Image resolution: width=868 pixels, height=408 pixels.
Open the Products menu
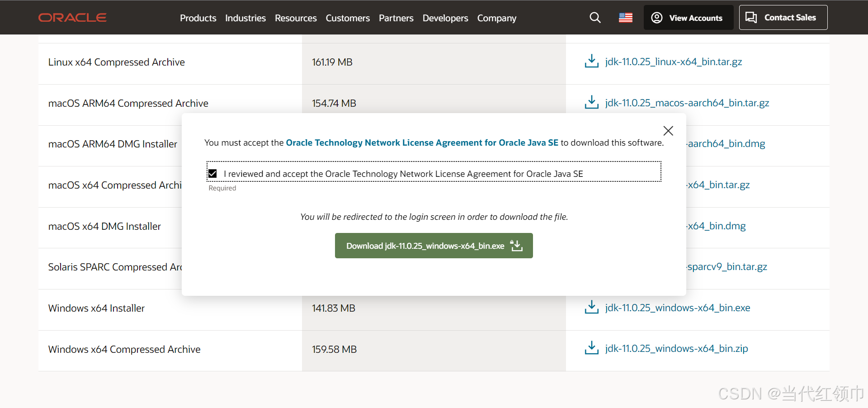(x=198, y=18)
